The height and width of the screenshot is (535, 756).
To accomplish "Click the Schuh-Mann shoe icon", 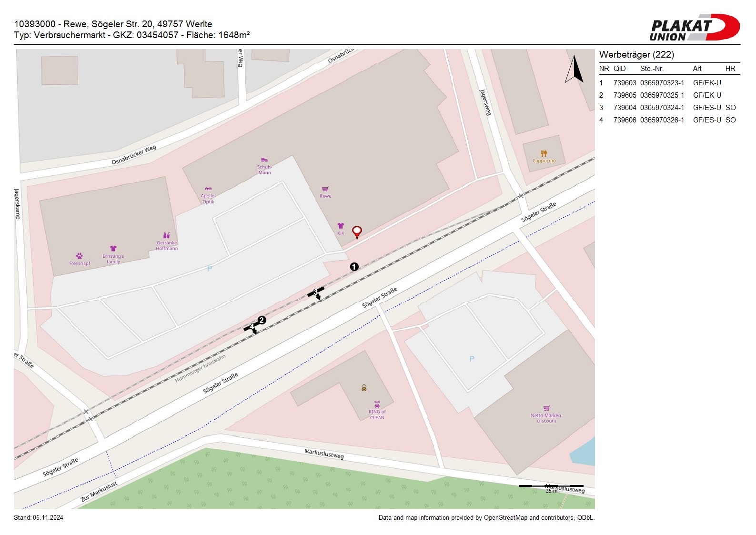I will 264,160.
